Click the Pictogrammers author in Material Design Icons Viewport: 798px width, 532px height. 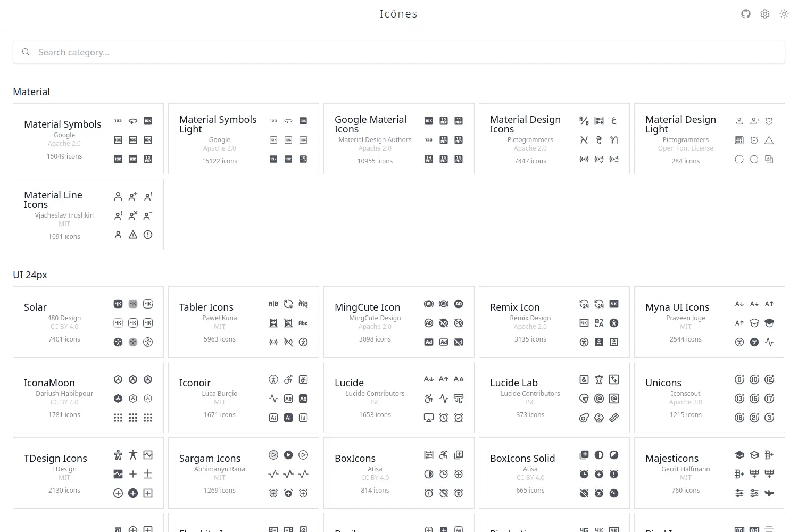(x=530, y=140)
